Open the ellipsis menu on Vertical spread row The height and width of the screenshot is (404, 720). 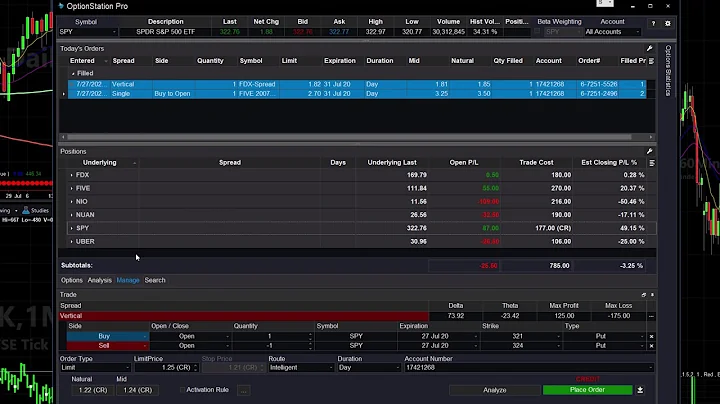[x=651, y=316]
